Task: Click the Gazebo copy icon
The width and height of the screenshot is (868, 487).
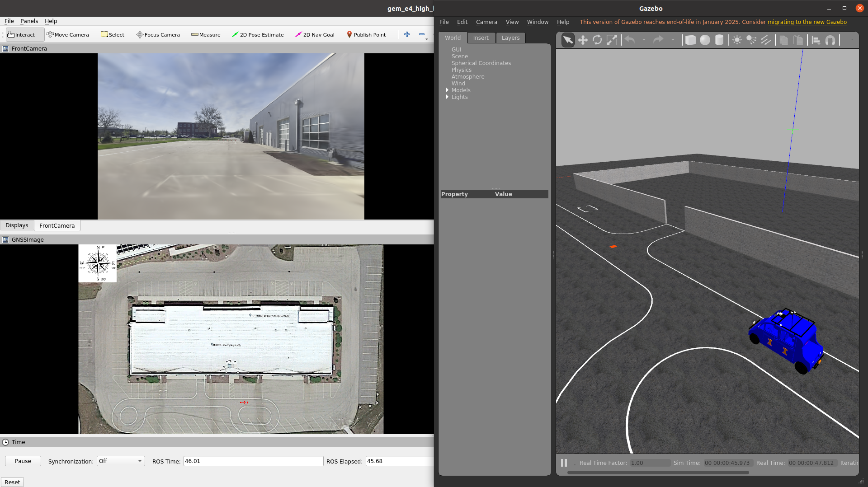Action: click(x=783, y=40)
